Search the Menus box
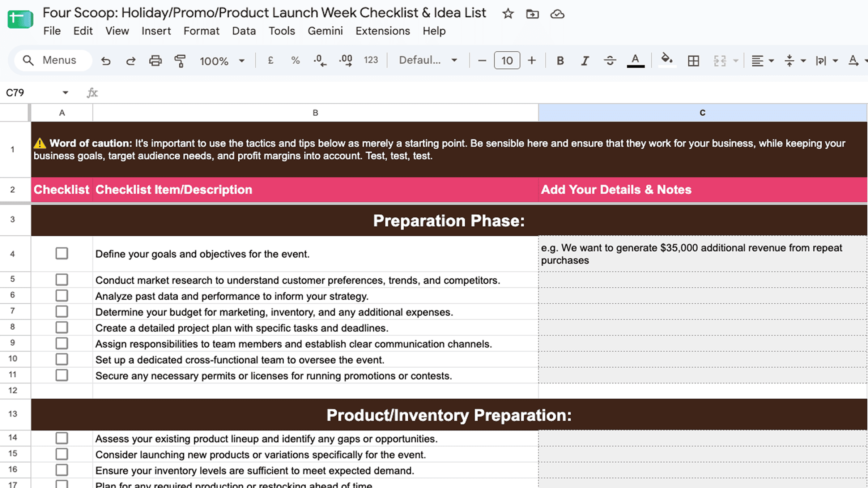This screenshot has height=488, width=868. 53,60
